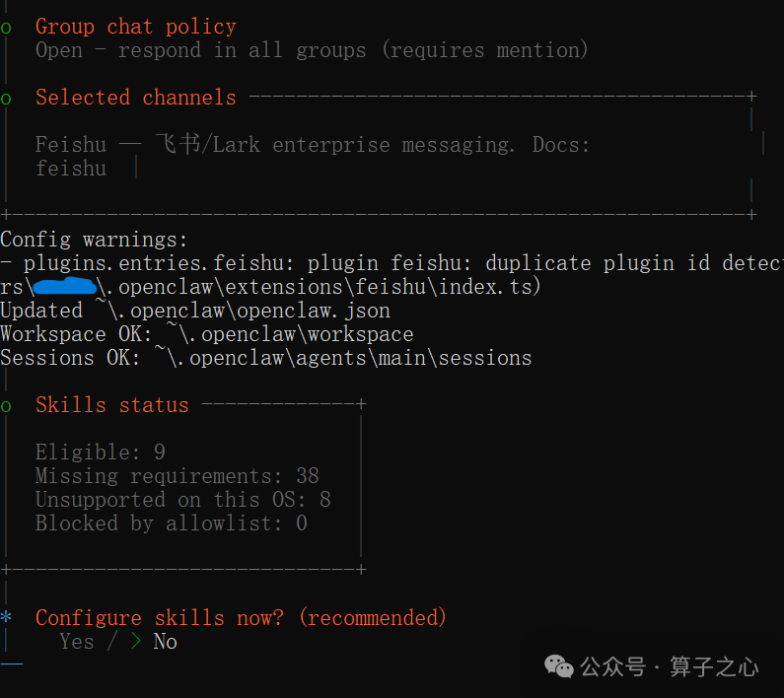Click the 'Config warnings:' line
Image resolution: width=784 pixels, height=698 pixels.
tap(94, 240)
